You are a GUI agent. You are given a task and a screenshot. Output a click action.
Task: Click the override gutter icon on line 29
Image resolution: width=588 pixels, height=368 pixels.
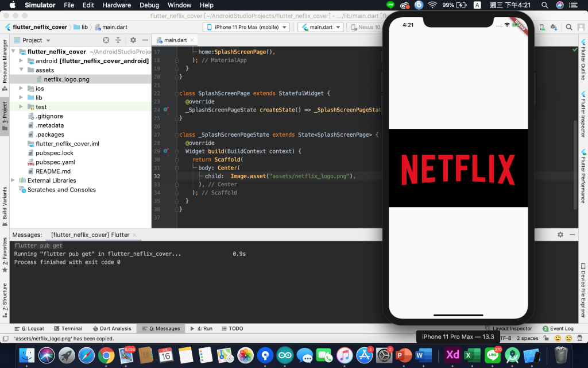166,151
